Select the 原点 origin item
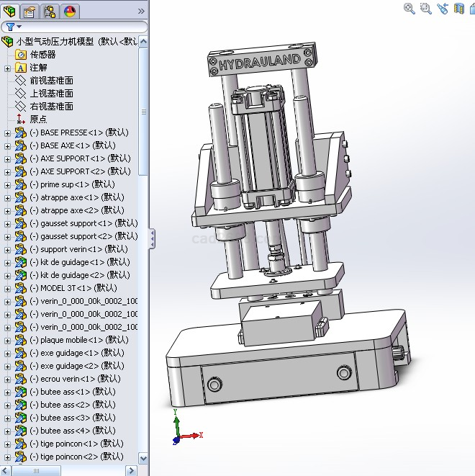Image resolution: width=475 pixels, height=476 pixels. pos(38,120)
